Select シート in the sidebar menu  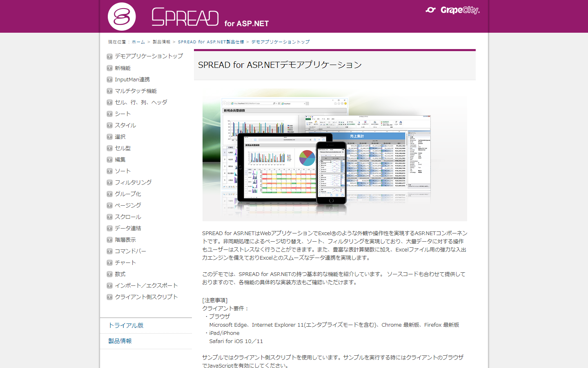[122, 114]
